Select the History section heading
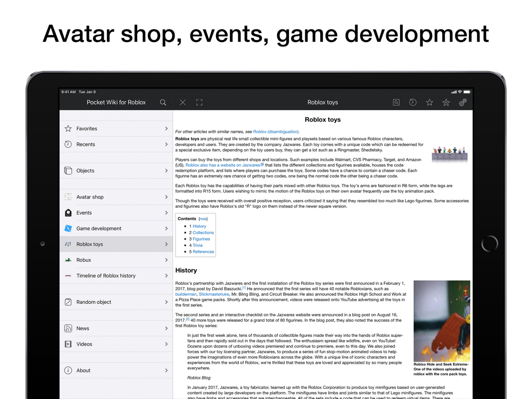 click(x=186, y=270)
